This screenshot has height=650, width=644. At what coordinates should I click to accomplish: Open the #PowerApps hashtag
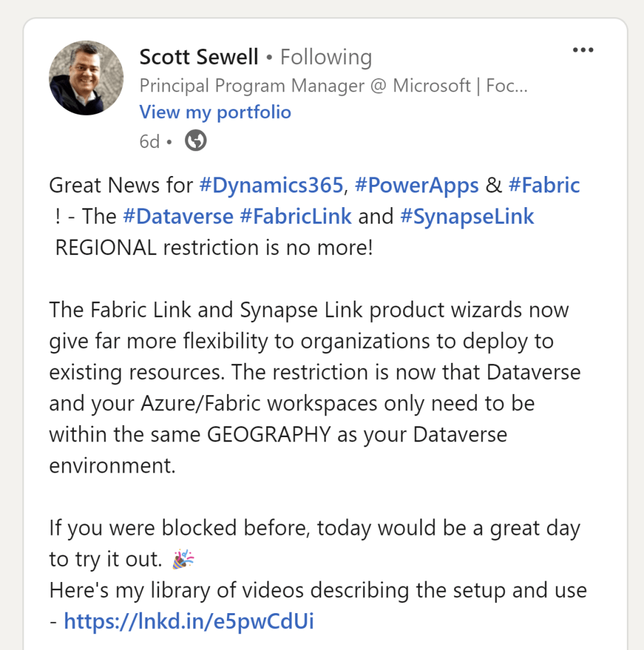tap(416, 186)
